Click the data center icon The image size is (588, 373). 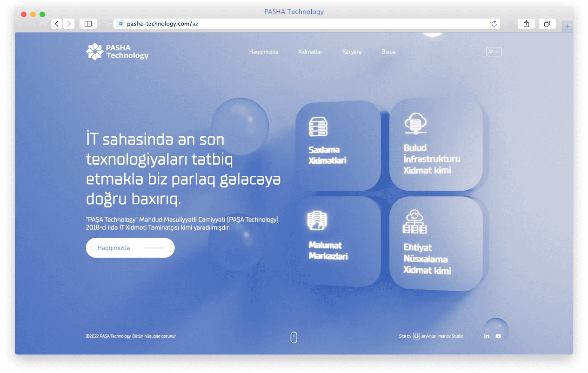(317, 221)
